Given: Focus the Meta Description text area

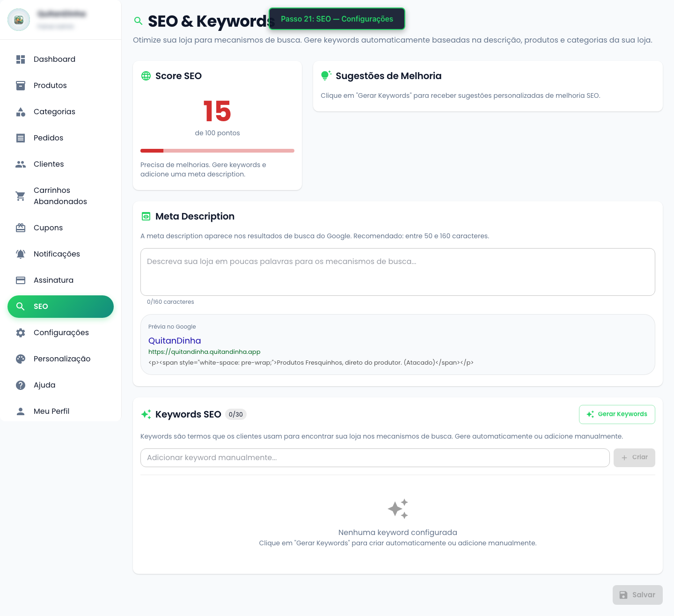Looking at the screenshot, I should pyautogui.click(x=397, y=272).
